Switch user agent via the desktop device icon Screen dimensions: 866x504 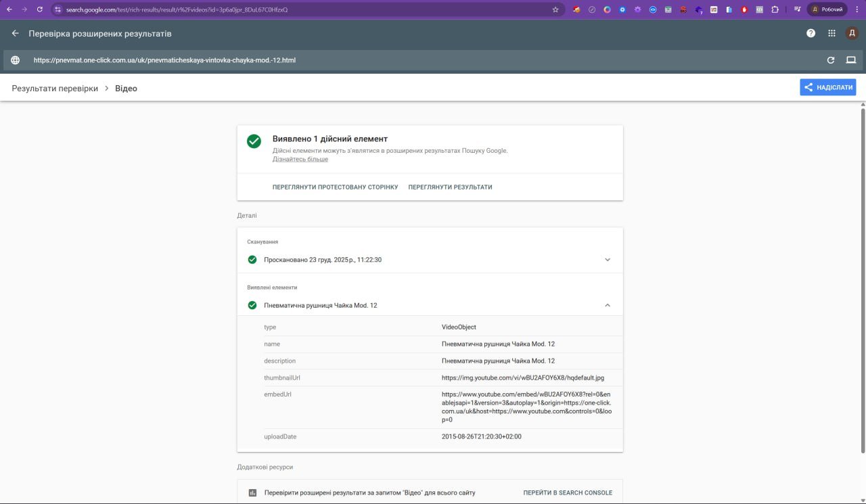click(x=851, y=60)
